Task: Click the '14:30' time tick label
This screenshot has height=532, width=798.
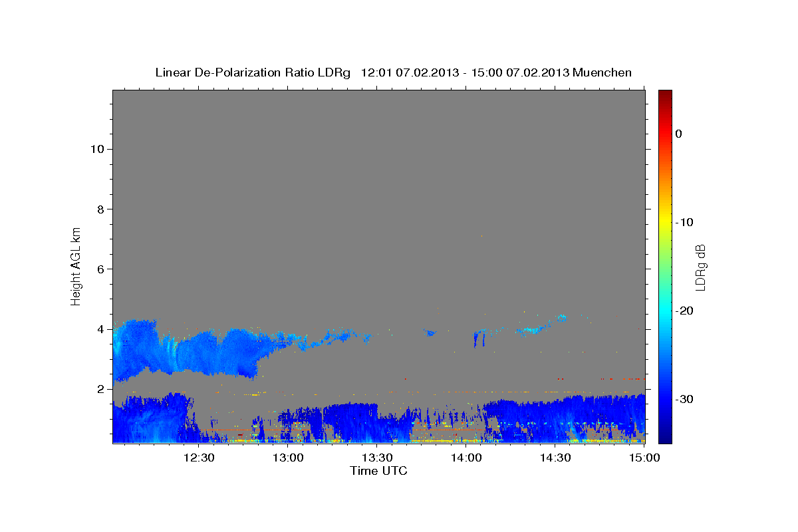Action: 555,458
